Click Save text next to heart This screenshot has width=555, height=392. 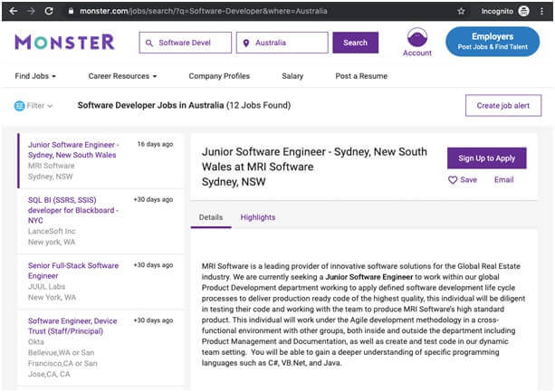(x=468, y=180)
